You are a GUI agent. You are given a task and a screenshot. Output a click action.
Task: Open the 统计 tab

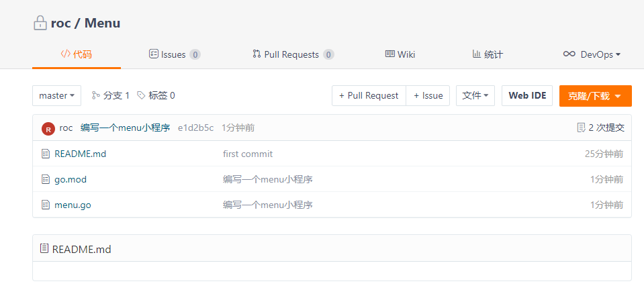pos(488,54)
